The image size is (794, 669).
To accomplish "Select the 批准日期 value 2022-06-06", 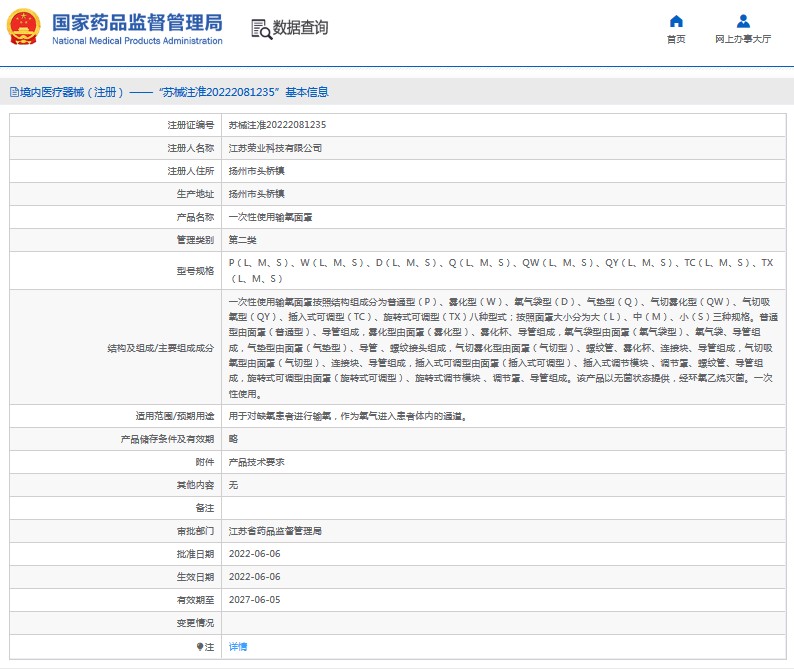I will 254,554.
